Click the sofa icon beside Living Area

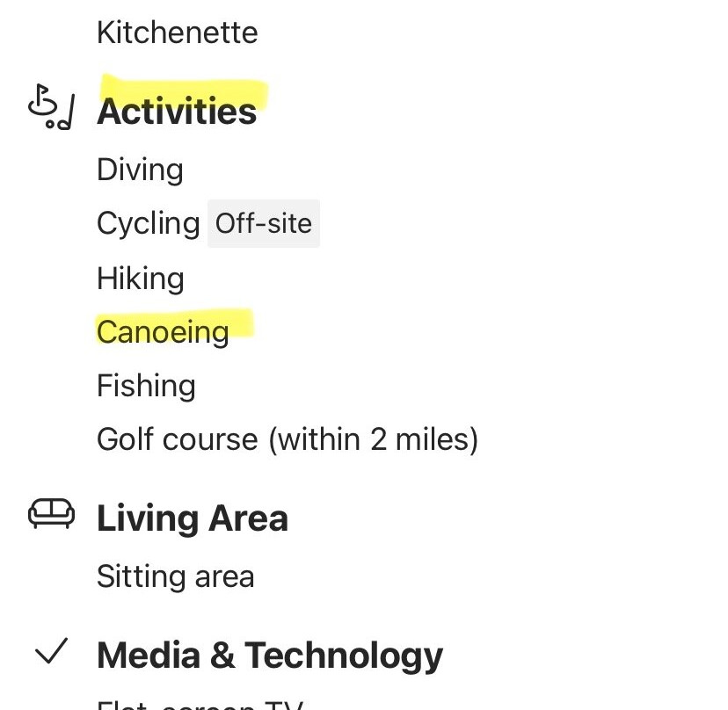click(51, 514)
